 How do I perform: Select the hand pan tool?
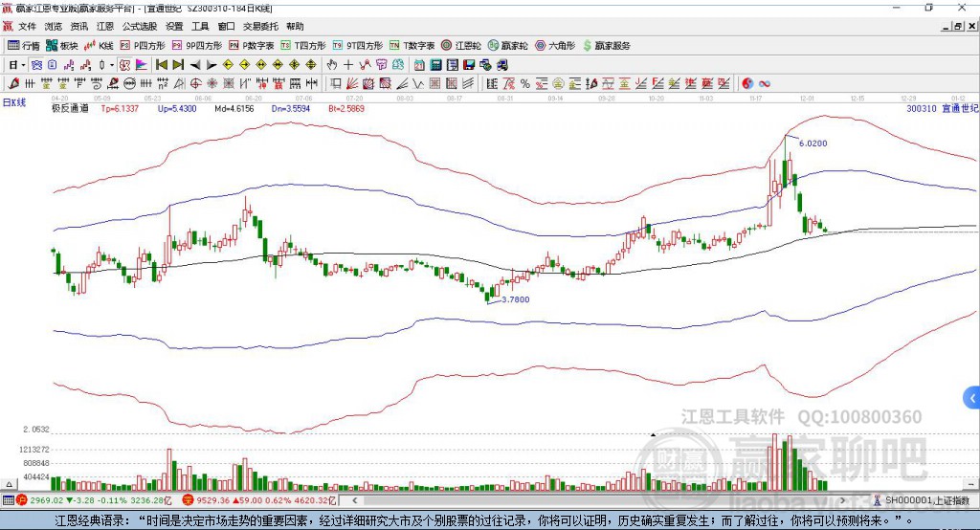click(x=332, y=64)
